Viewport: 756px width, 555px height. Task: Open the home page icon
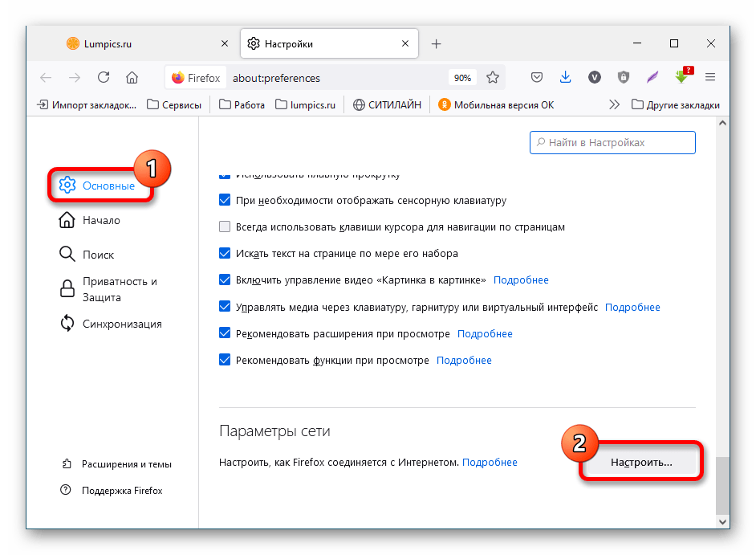[132, 77]
